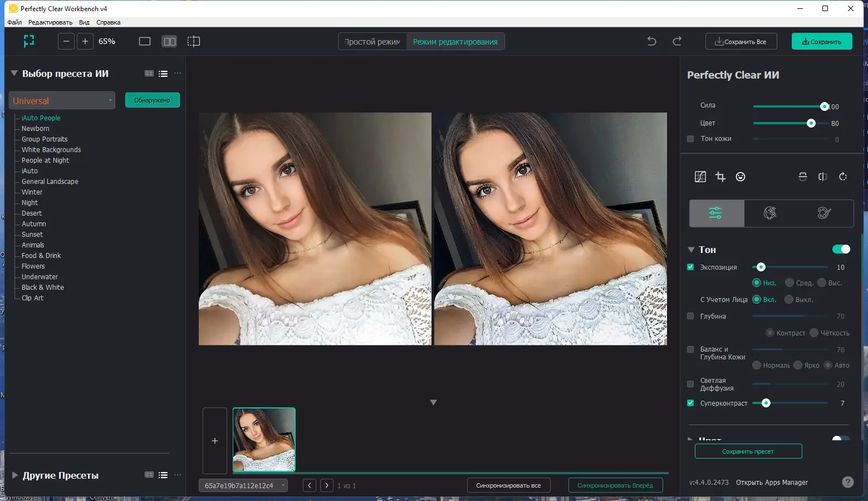Viewport: 868px width, 501px height.
Task: Click the Сохранить пресет button
Action: coord(748,451)
